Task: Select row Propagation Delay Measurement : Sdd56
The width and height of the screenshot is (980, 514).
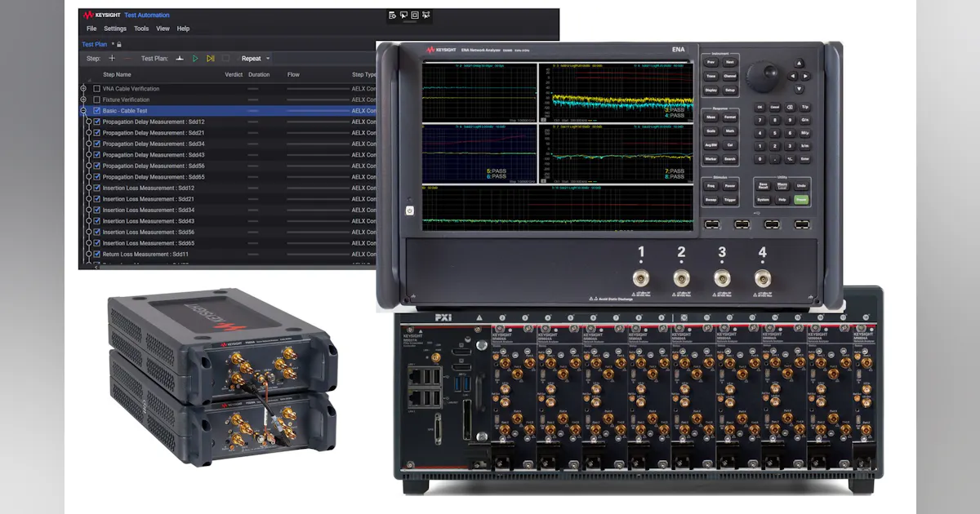Action: pyautogui.click(x=229, y=166)
